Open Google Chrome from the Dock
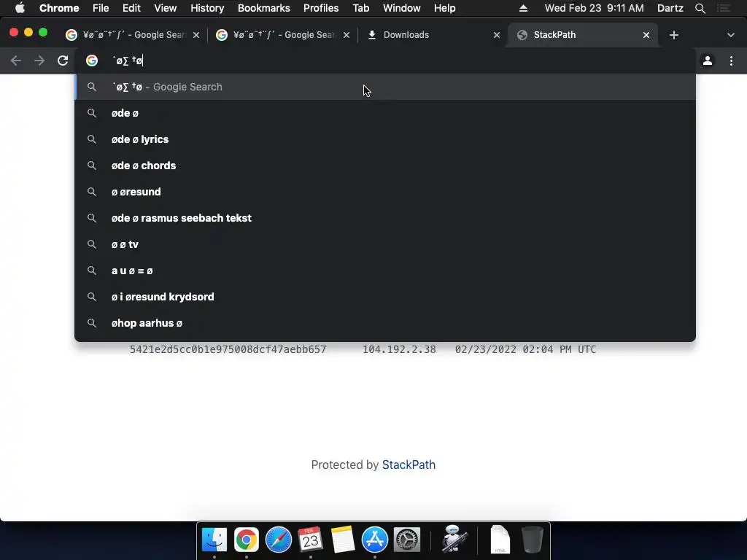 (247, 540)
